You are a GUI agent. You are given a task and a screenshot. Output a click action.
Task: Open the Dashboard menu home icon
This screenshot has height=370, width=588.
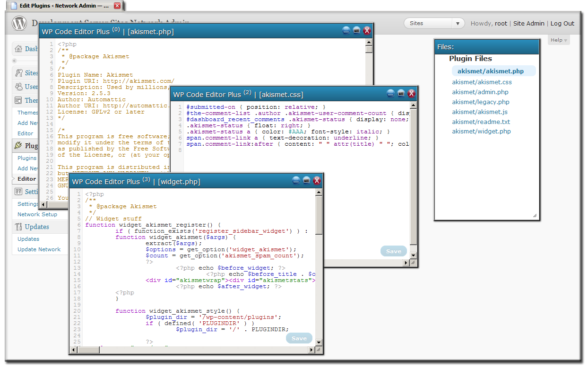click(18, 49)
